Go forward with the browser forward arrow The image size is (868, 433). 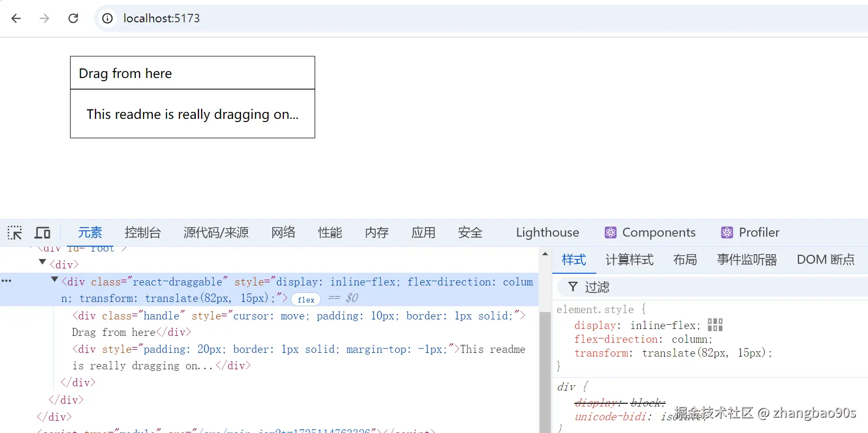coord(45,18)
